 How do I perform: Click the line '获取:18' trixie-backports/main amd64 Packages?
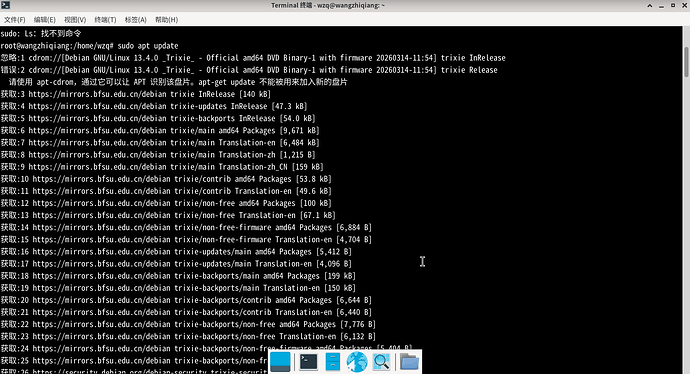pos(178,276)
